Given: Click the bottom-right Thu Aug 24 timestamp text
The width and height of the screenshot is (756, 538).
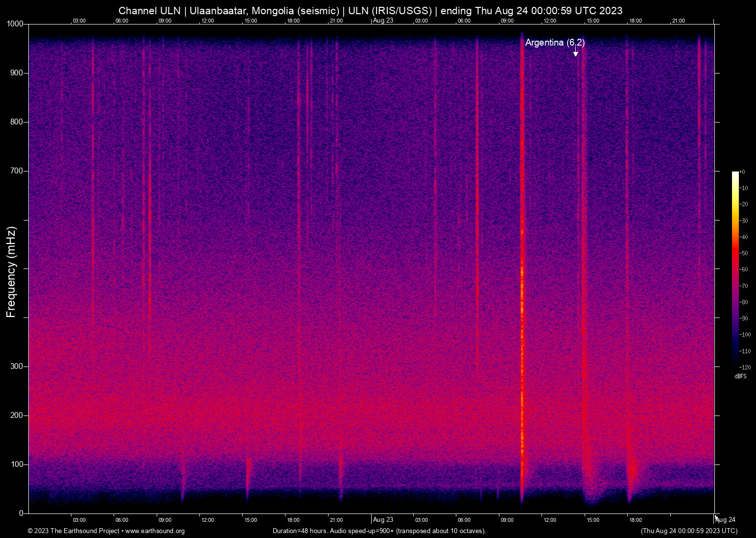Looking at the screenshot, I should (689, 531).
